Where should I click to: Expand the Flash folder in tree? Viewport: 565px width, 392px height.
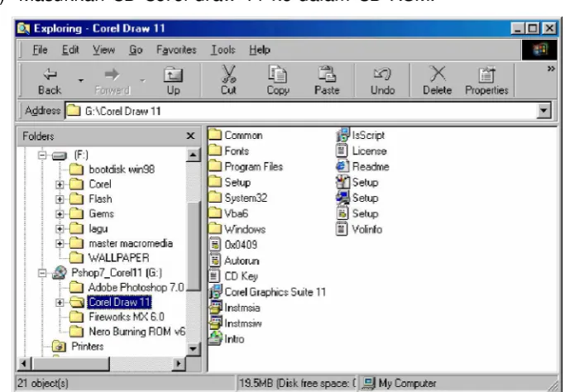pos(60,199)
